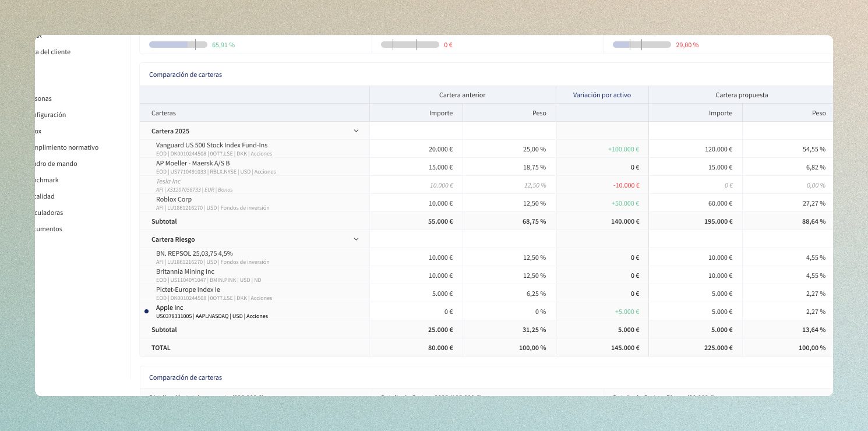Click the 65,91 % progress bar

(178, 45)
